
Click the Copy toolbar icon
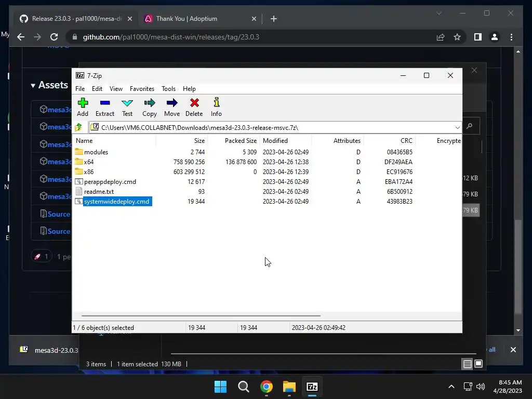point(150,107)
